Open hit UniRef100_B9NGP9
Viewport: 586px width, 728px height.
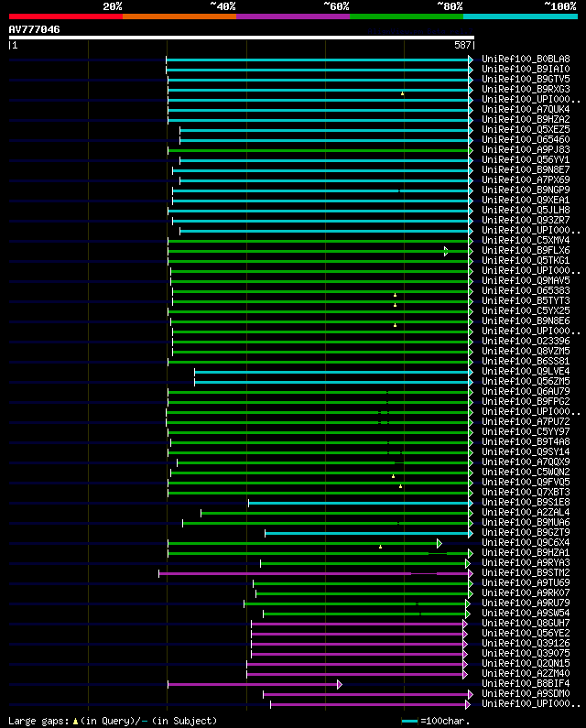pos(526,190)
